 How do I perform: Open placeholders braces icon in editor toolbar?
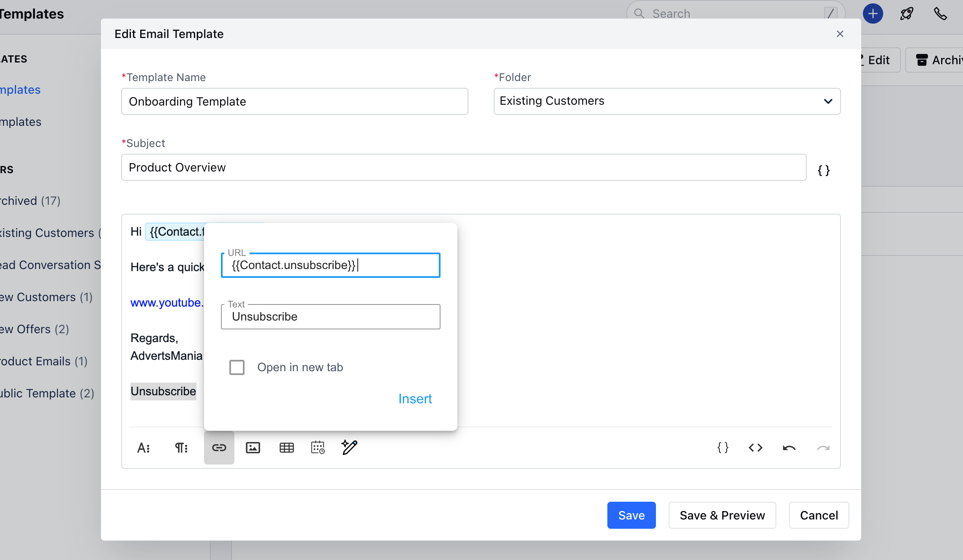(x=723, y=448)
